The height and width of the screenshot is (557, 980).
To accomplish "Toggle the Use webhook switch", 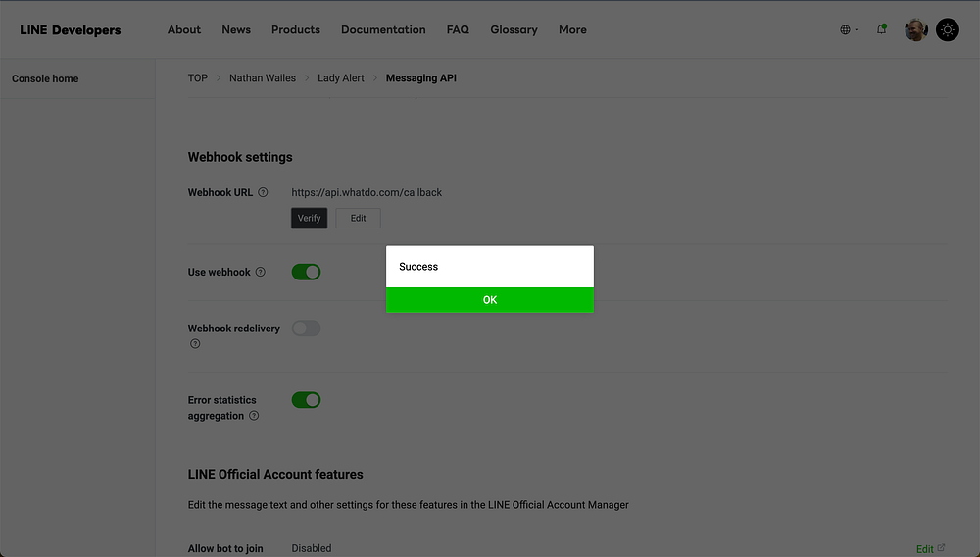I will pyautogui.click(x=306, y=272).
